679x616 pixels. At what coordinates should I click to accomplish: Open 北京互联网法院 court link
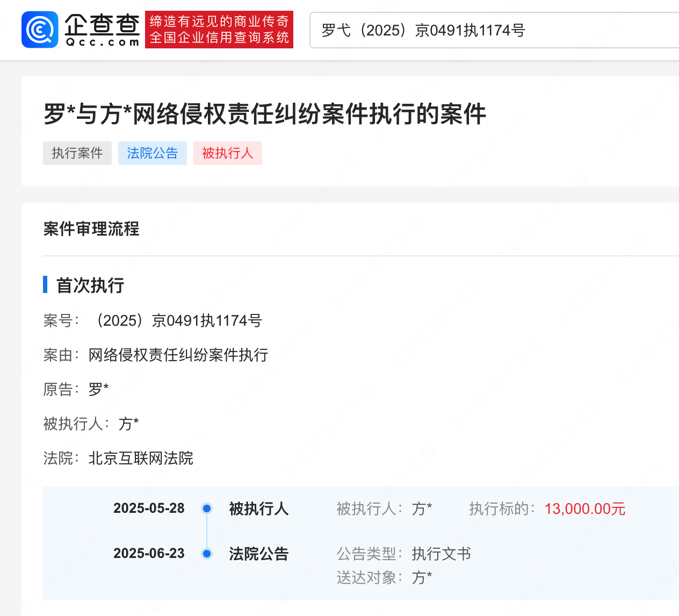[x=141, y=458]
